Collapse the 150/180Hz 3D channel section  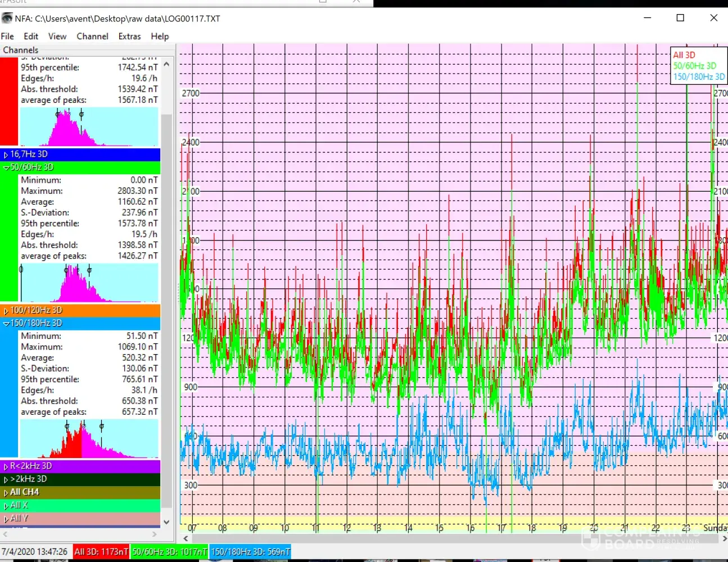tap(6, 324)
